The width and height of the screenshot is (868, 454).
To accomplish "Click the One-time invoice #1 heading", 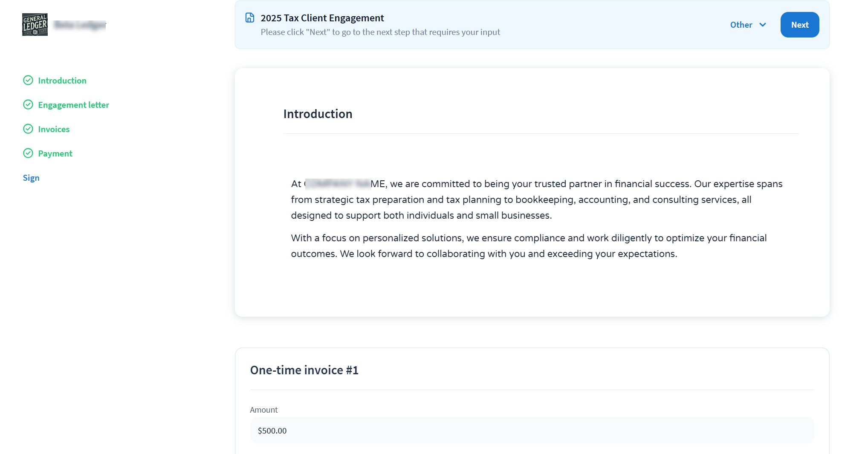I will point(304,370).
